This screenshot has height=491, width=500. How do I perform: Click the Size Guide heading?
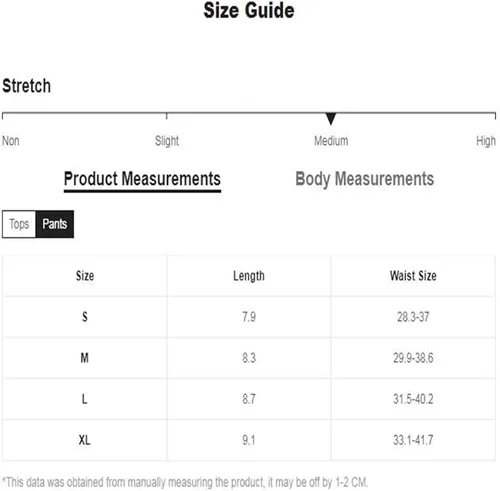249,10
